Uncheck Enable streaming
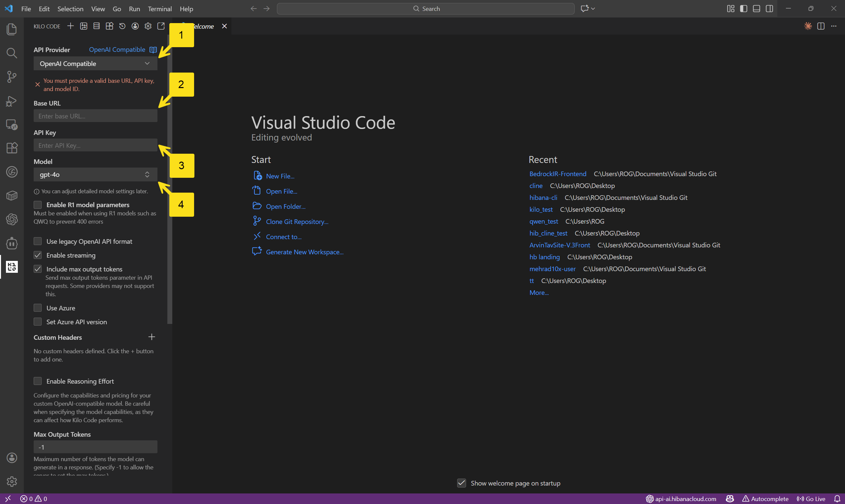 pos(38,255)
